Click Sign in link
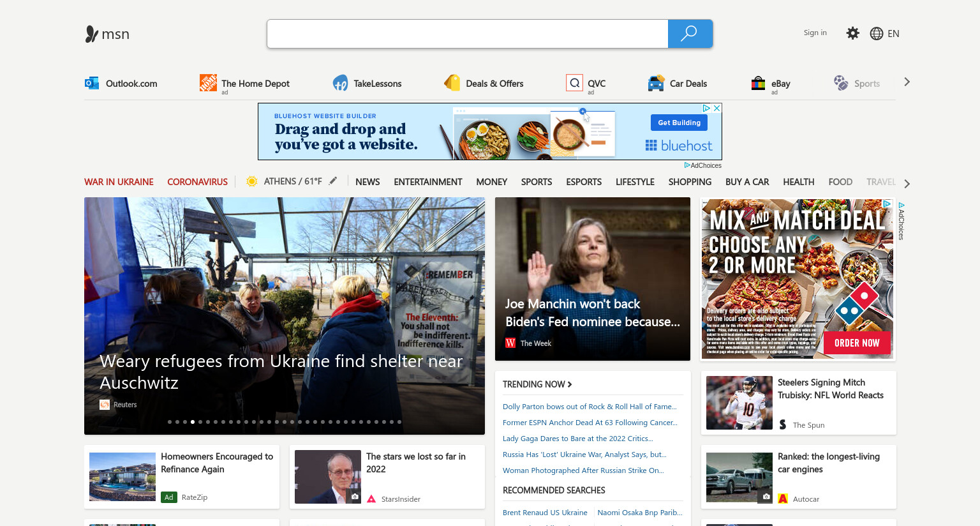 click(815, 33)
